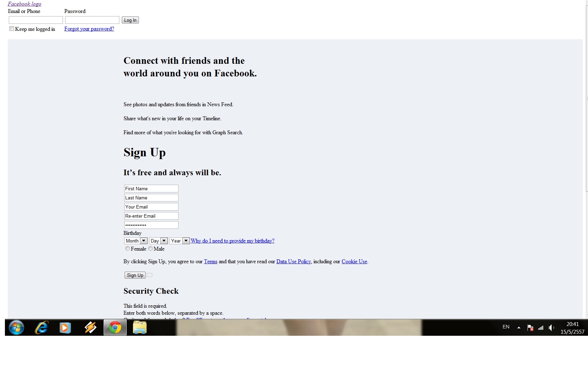Click the sign-up password field with dots
The image size is (588, 368).
pyautogui.click(x=151, y=225)
